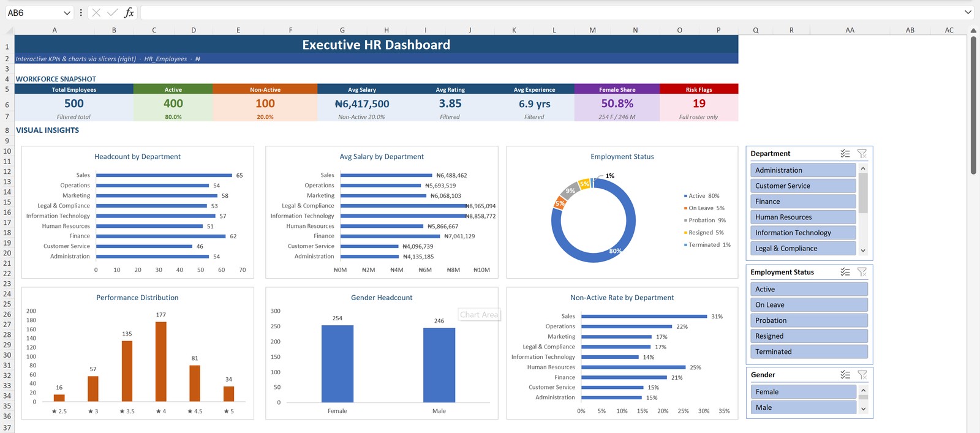Click the worksheet vertical scrollbar up arrow

973,31
